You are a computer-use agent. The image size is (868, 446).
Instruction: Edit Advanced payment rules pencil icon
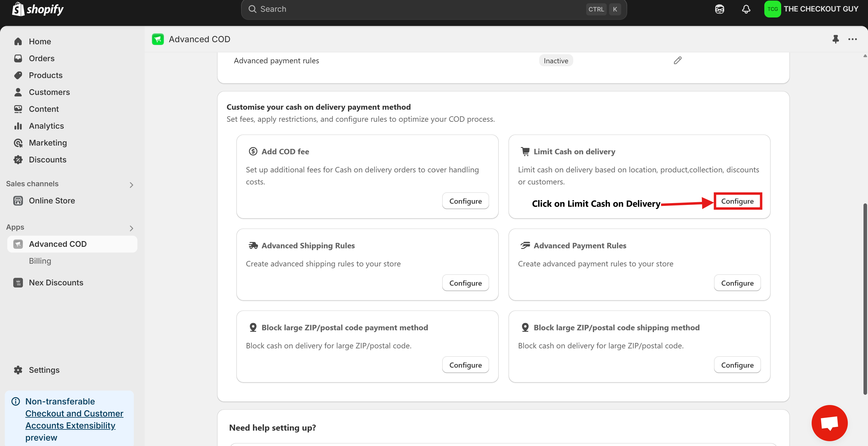coord(677,61)
